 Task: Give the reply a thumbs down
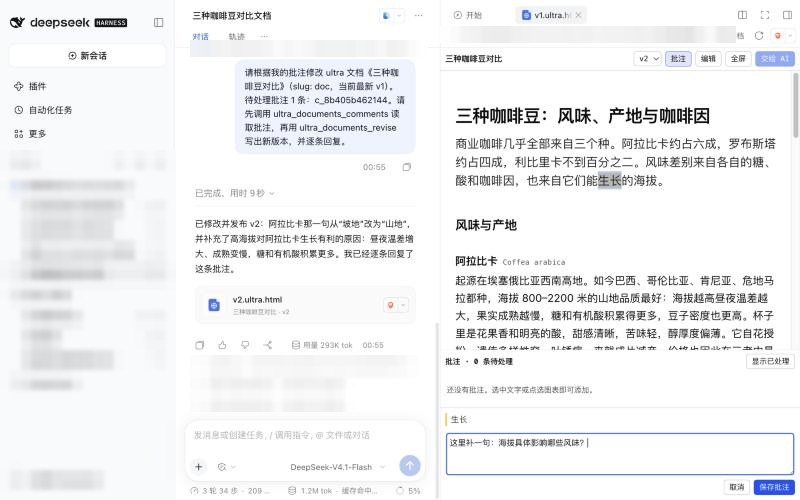[x=245, y=345]
